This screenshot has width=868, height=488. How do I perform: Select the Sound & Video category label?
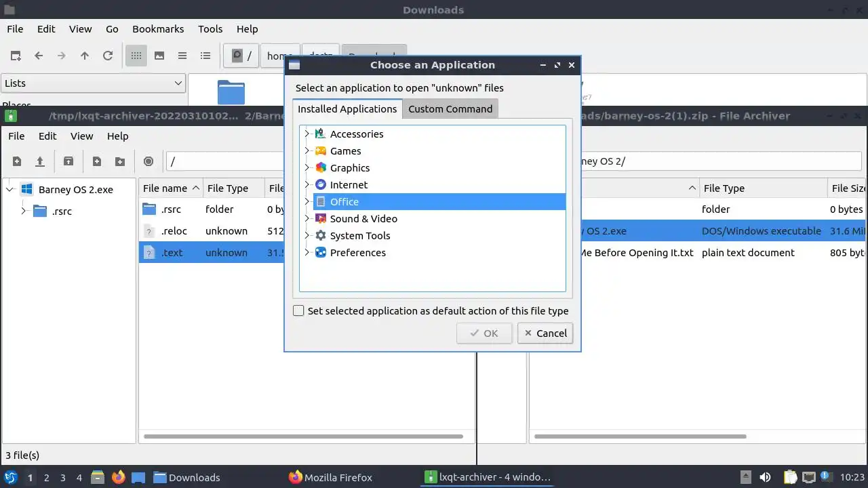click(x=363, y=218)
